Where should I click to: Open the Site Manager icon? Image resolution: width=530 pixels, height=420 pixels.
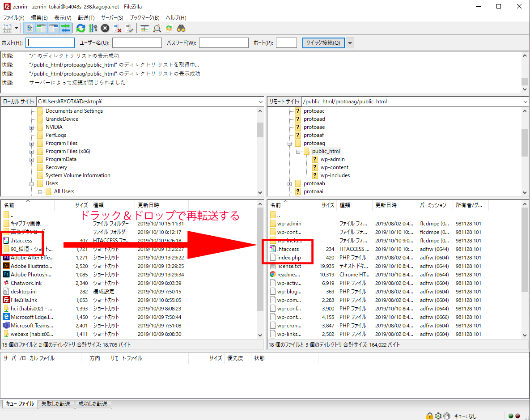pyautogui.click(x=7, y=28)
